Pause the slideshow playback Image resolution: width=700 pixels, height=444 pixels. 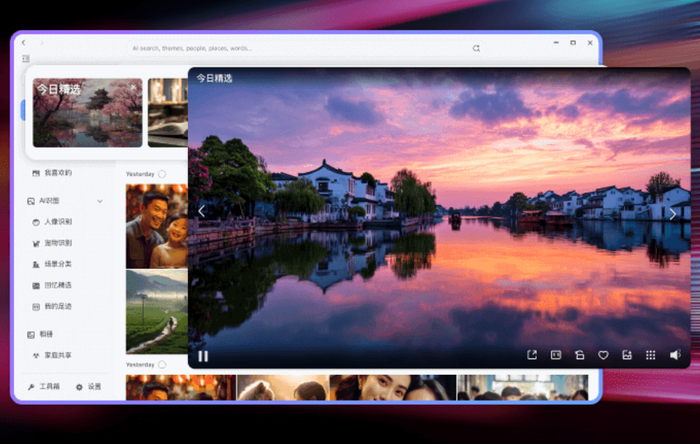coord(203,355)
